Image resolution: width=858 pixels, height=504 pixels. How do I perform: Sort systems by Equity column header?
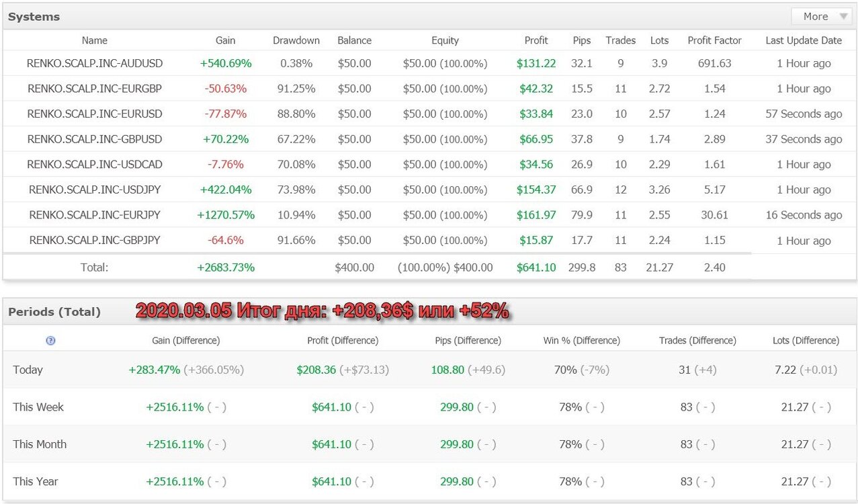pyautogui.click(x=445, y=40)
